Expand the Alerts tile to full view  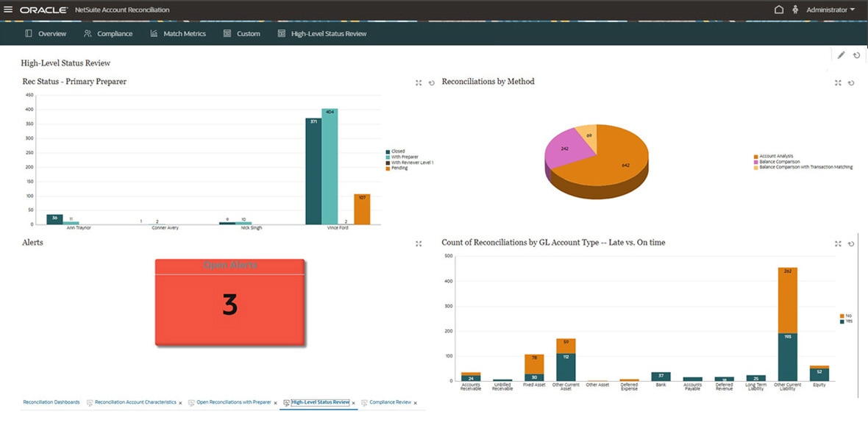pyautogui.click(x=418, y=243)
